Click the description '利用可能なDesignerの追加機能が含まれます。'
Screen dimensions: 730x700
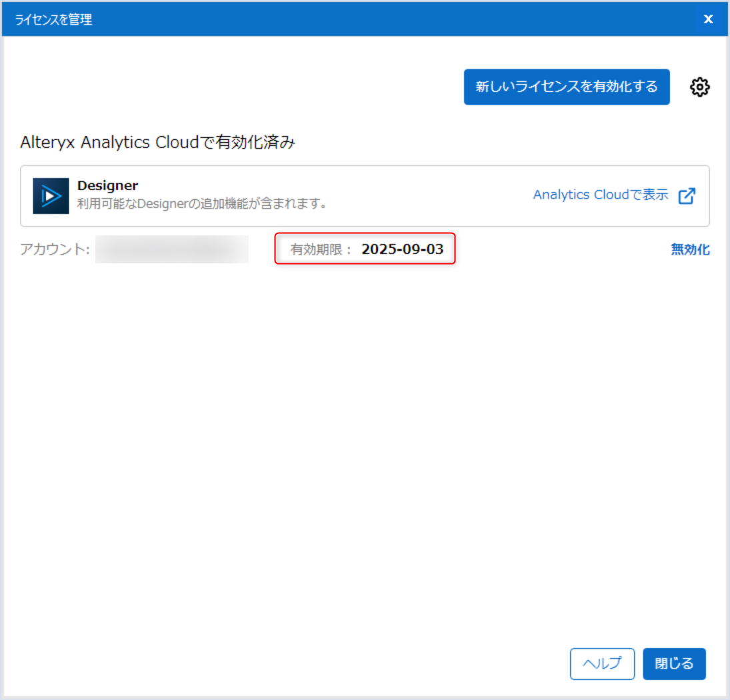click(x=203, y=204)
